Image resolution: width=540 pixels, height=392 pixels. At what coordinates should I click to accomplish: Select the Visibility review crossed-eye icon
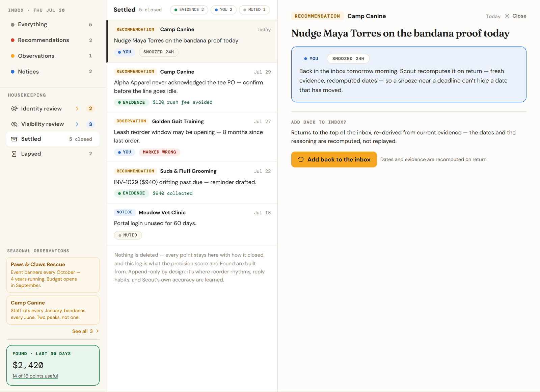[14, 124]
